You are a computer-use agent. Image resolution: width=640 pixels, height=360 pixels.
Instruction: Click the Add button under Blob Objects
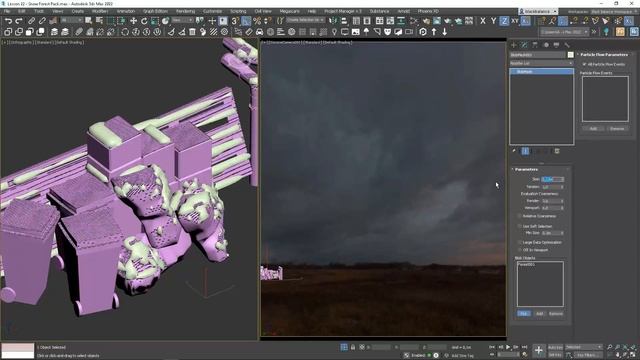540,313
